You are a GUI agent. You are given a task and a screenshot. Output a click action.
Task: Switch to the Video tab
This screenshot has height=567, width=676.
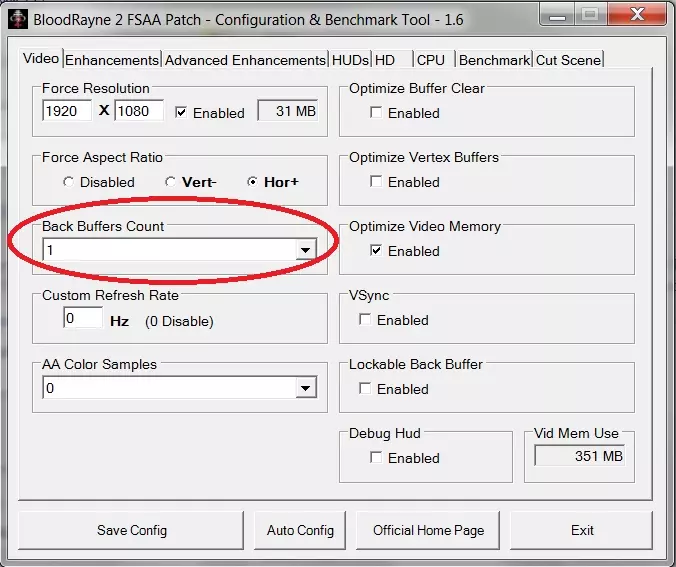pyautogui.click(x=41, y=58)
